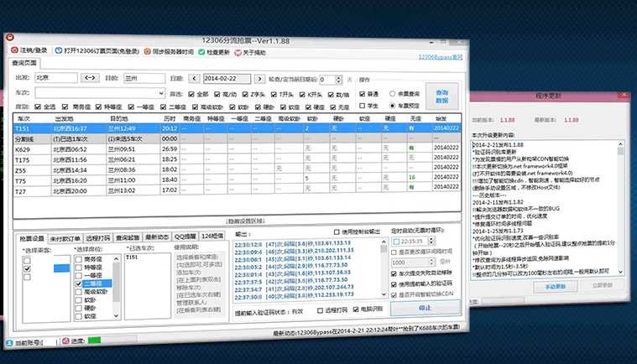
Task: Click the 停止 button
Action: [425, 308]
